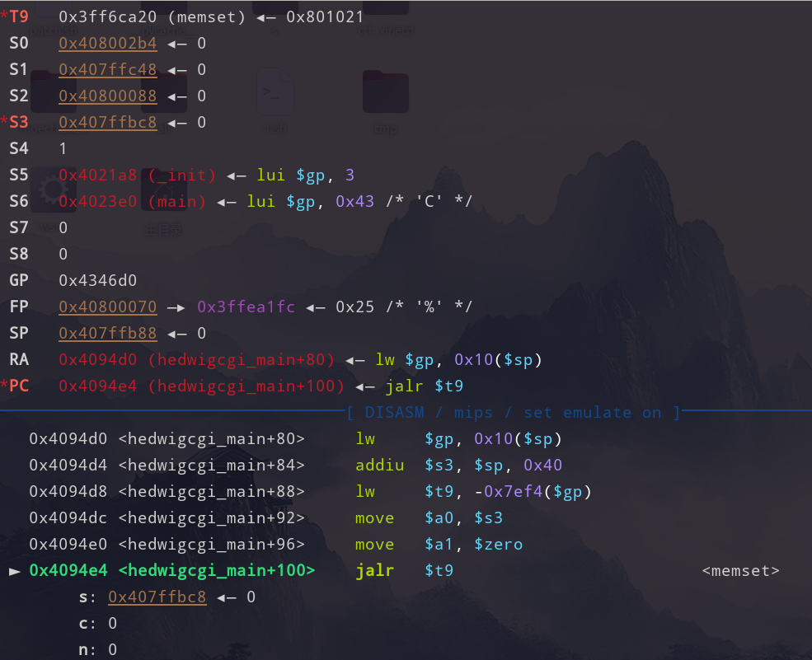Click the underlined FP address 0x40800070
Viewport: 812px width, 660px height.
[107, 307]
